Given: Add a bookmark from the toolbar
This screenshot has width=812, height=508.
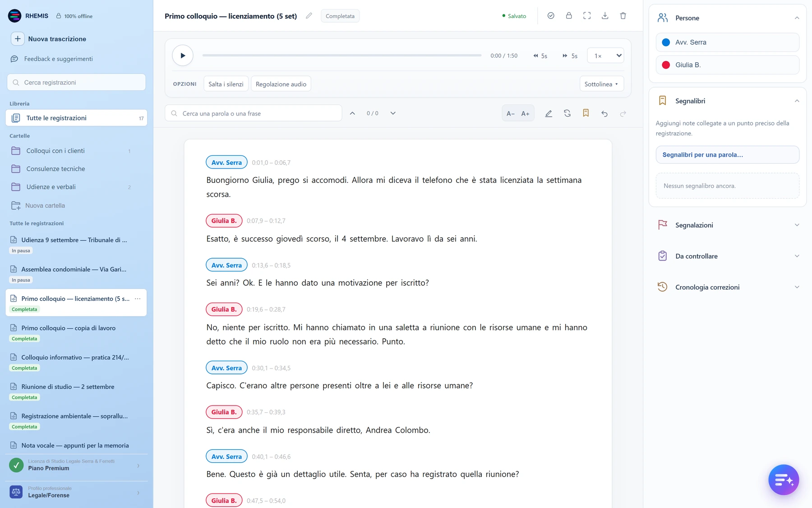Looking at the screenshot, I should pyautogui.click(x=586, y=113).
